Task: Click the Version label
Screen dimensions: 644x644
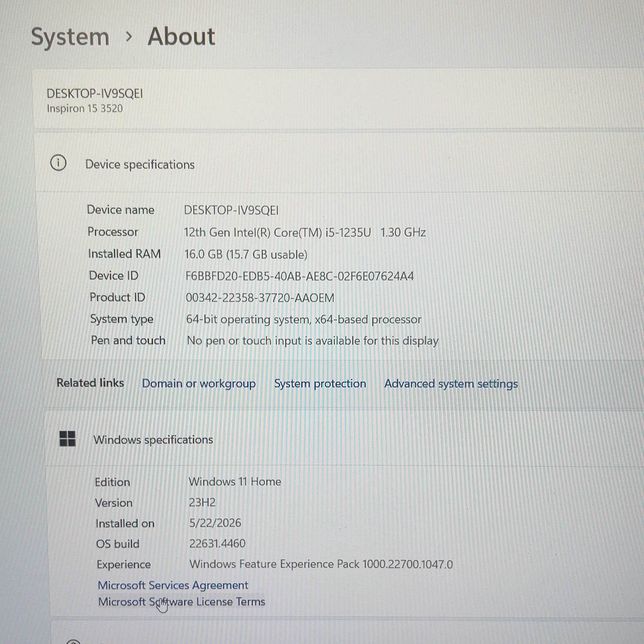Action: pos(113,502)
